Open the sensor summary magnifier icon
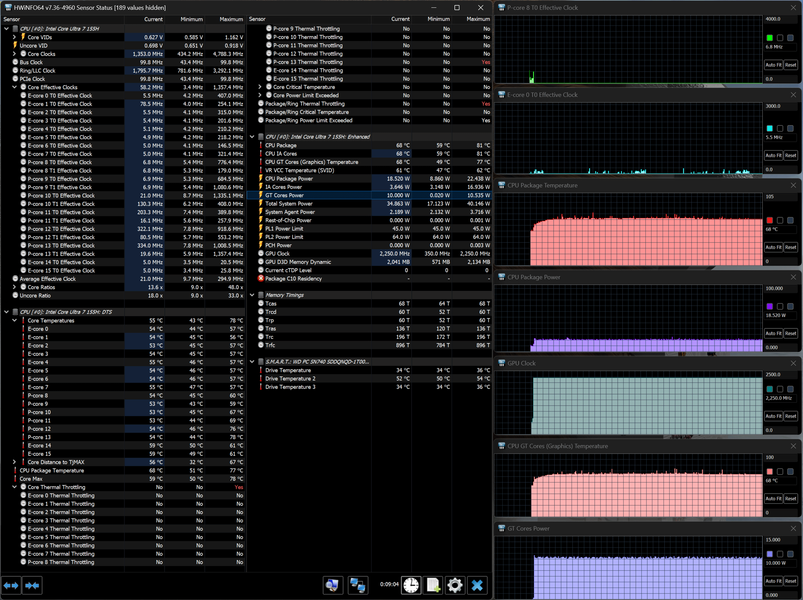 point(333,585)
